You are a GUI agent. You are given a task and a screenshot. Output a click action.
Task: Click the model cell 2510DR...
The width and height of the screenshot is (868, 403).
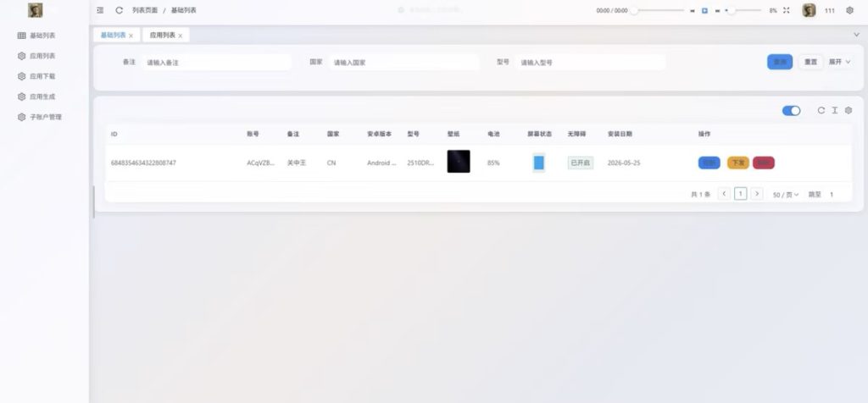420,163
